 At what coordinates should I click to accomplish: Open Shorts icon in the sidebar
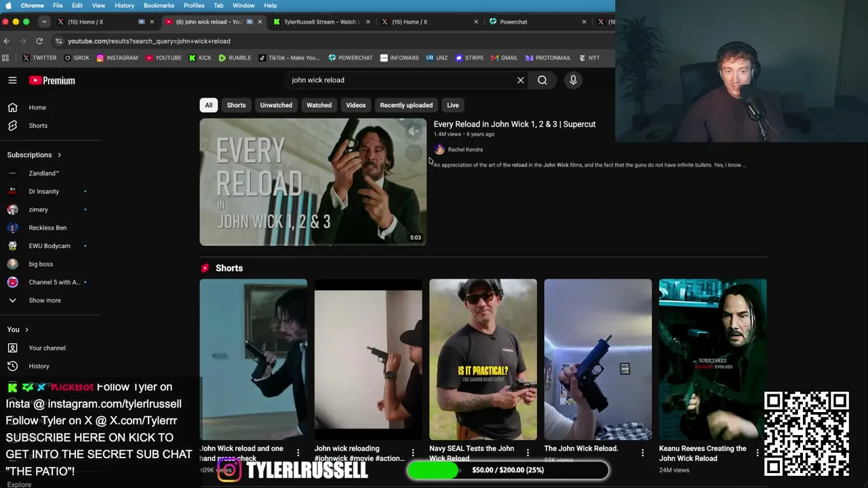(12, 125)
